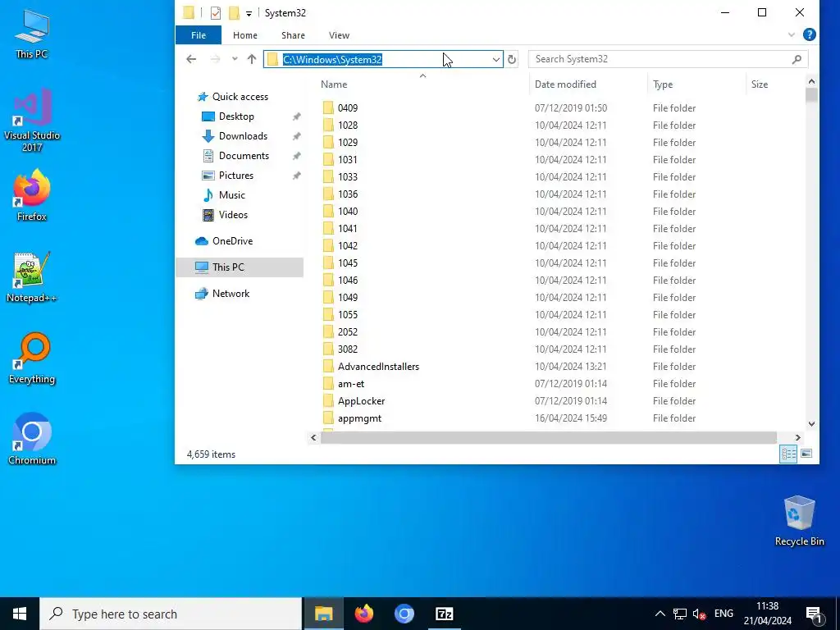
Task: Click New Folder quick access toolbar icon
Action: click(x=234, y=13)
